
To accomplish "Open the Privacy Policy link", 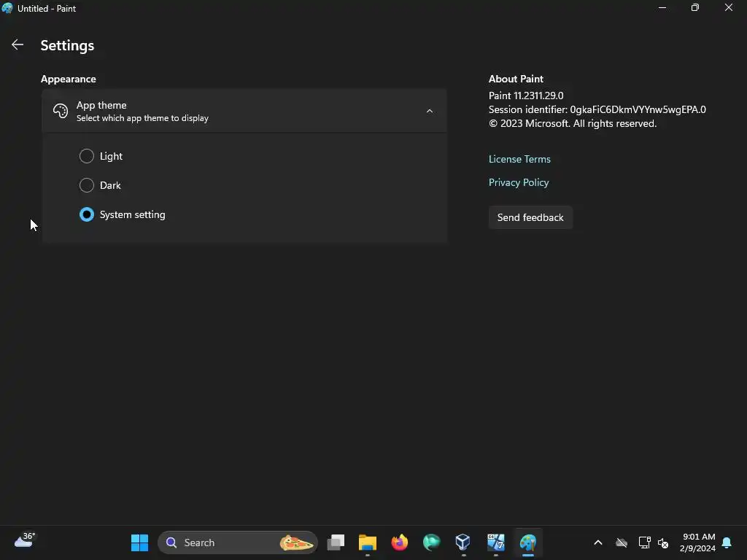I will 519,182.
